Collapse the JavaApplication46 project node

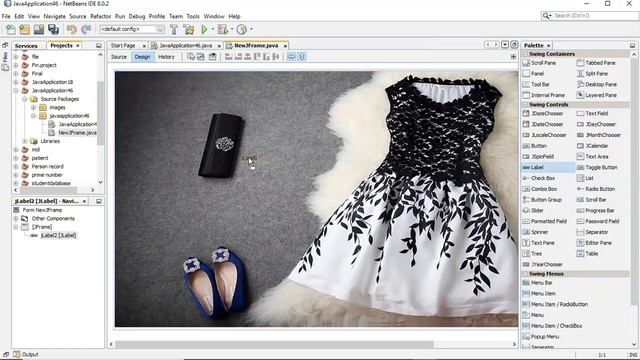click(x=16, y=91)
